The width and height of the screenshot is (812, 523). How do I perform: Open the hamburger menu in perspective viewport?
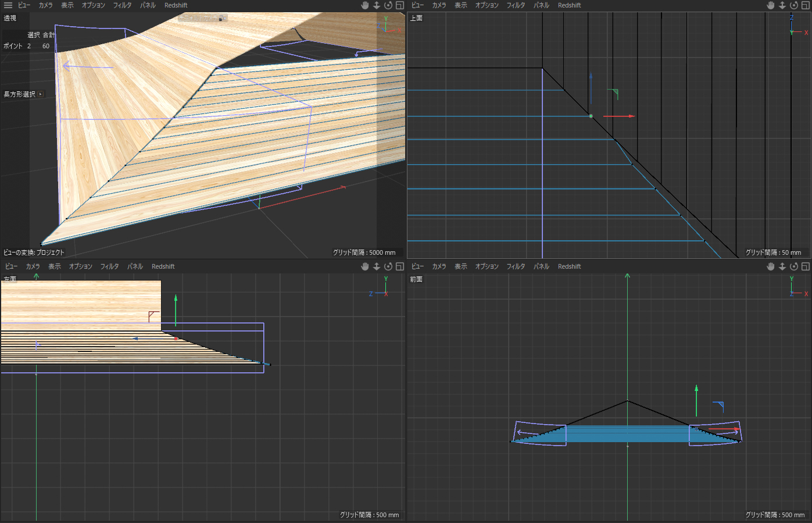tap(8, 5)
